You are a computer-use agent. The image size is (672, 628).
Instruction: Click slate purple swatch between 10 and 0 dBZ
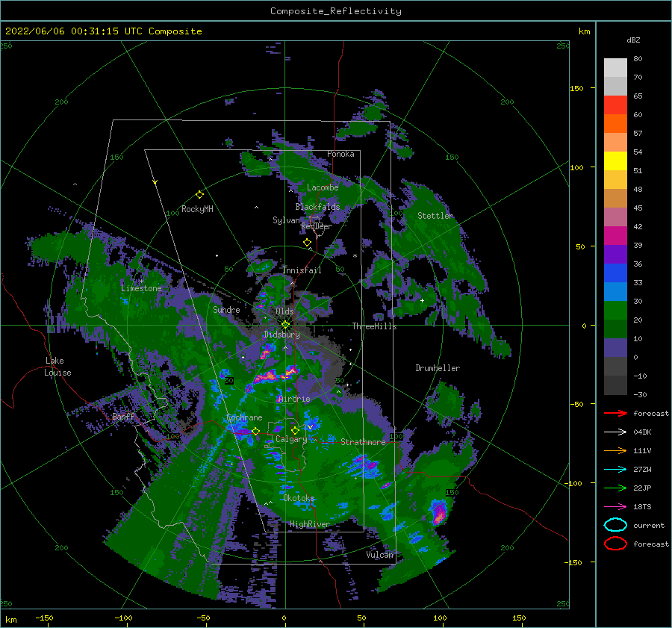click(x=615, y=348)
